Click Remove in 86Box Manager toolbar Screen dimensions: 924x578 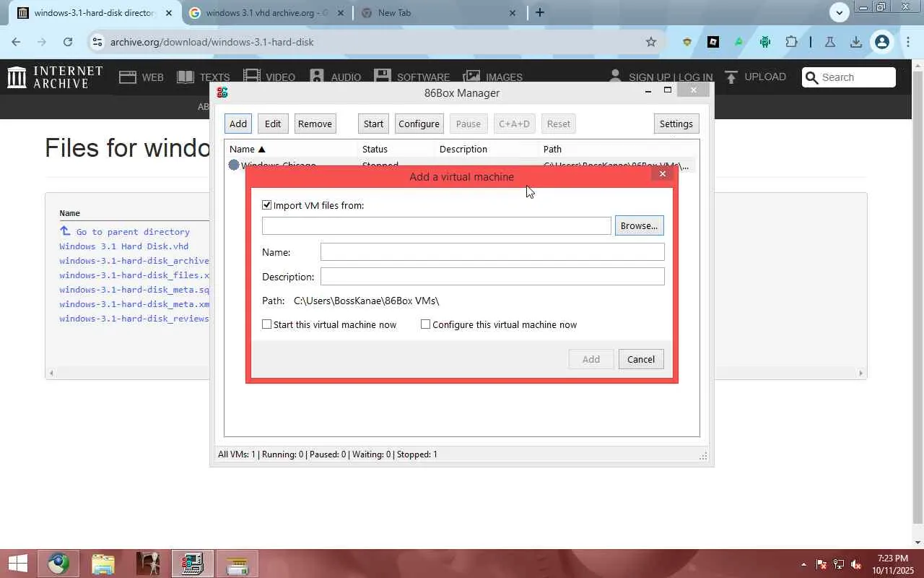tap(315, 124)
